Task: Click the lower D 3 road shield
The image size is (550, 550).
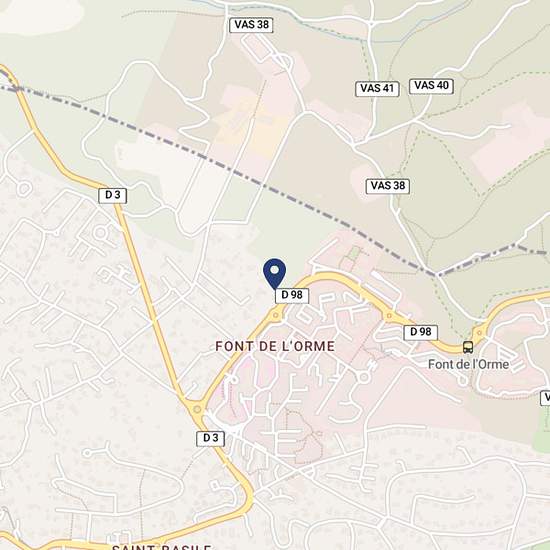Action: point(210,438)
